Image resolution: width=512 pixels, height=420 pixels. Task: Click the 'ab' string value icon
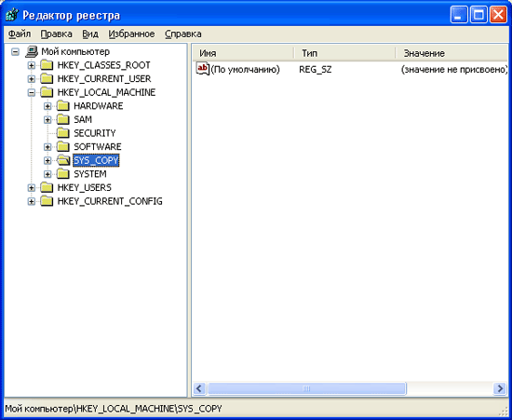pyautogui.click(x=202, y=69)
